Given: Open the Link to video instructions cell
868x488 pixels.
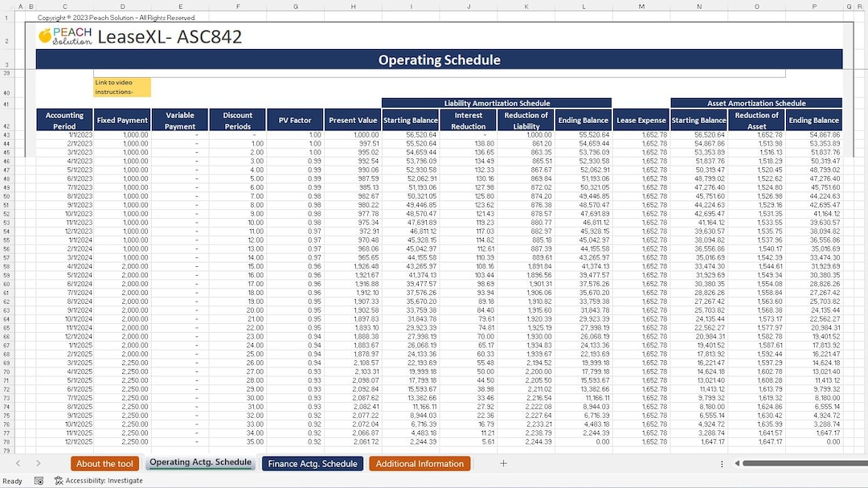Looking at the screenshot, I should tap(122, 87).
